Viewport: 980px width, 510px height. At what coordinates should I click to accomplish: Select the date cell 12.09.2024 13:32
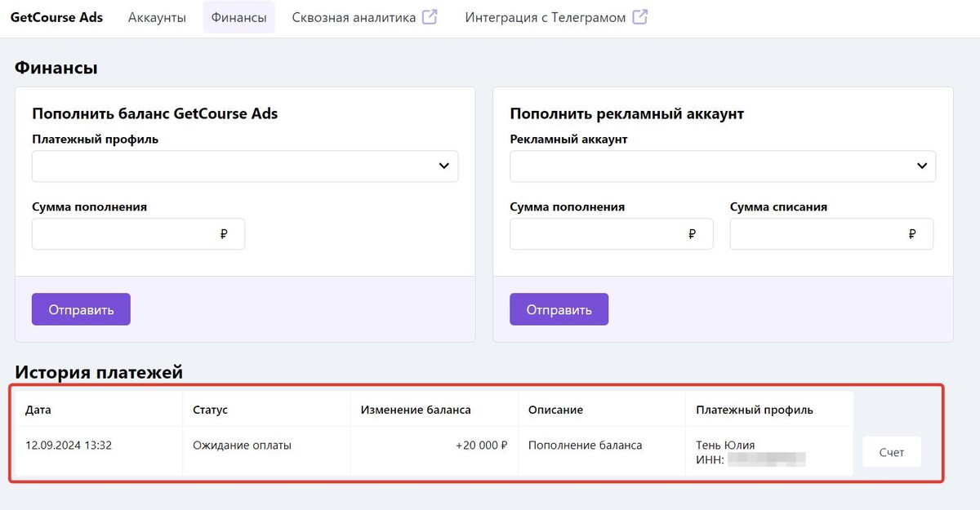[x=98, y=451]
